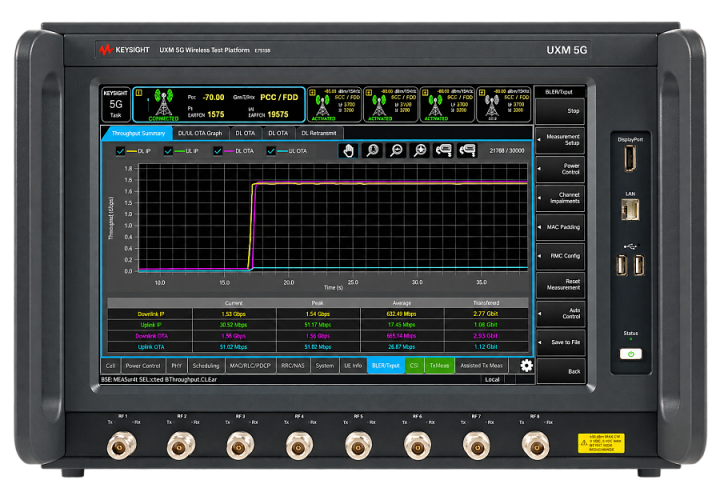Click the 26.87 Mbps average value

[401, 347]
